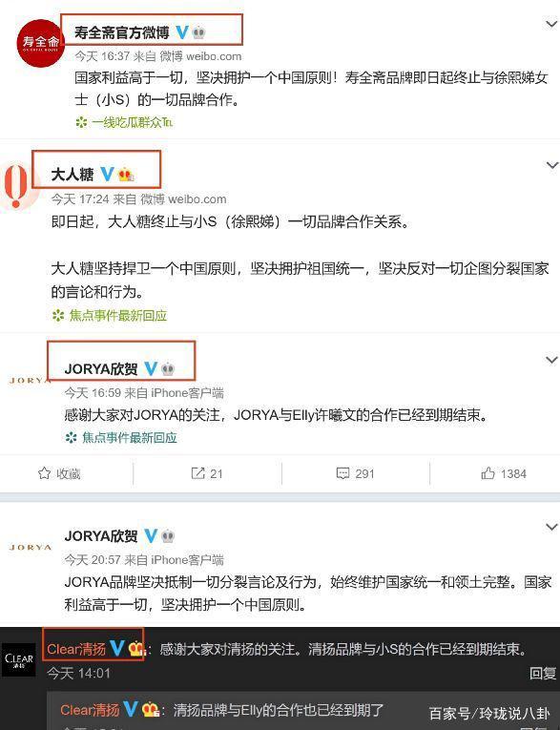560x730 pixels.
Task: Click the Clear清扬 black logo avatar
Action: pyautogui.click(x=19, y=659)
